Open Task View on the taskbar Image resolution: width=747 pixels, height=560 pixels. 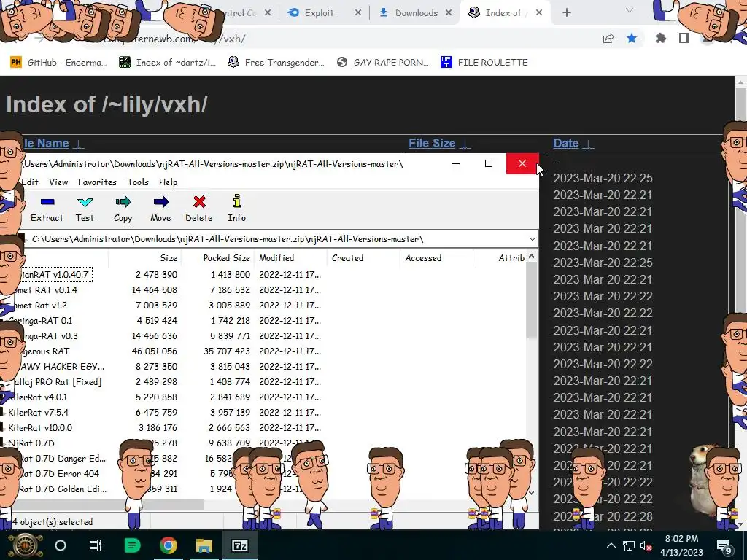pos(96,545)
